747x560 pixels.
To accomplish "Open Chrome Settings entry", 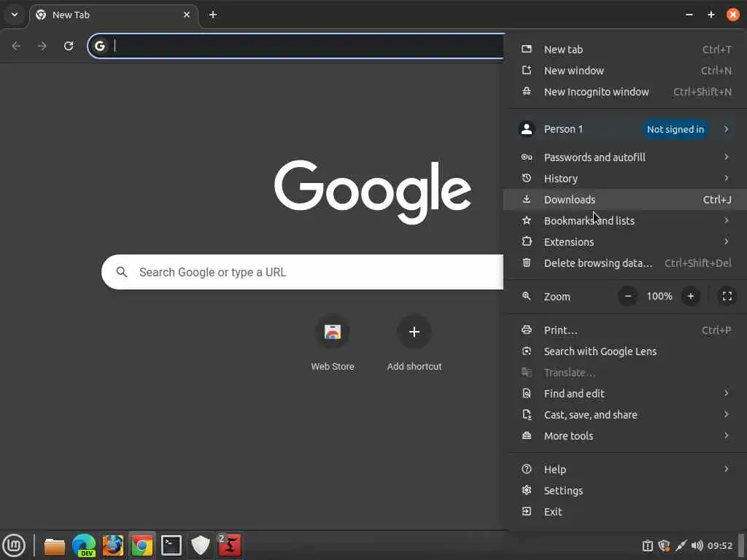I will coord(625,491).
